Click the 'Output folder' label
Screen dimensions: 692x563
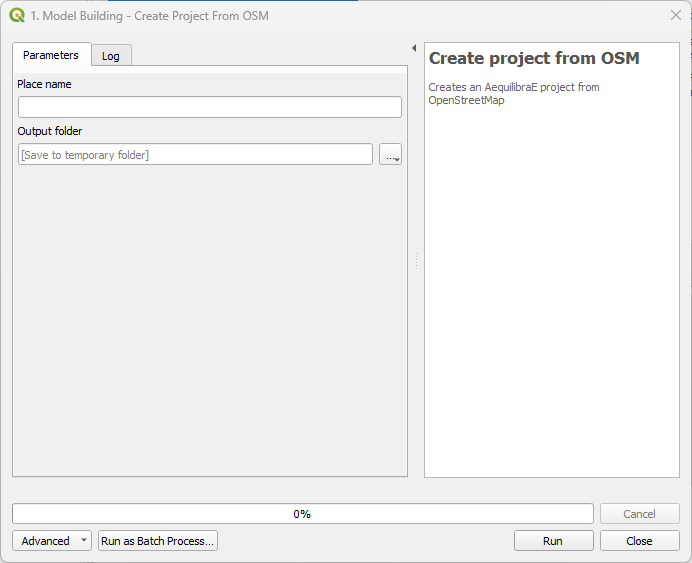point(49,131)
